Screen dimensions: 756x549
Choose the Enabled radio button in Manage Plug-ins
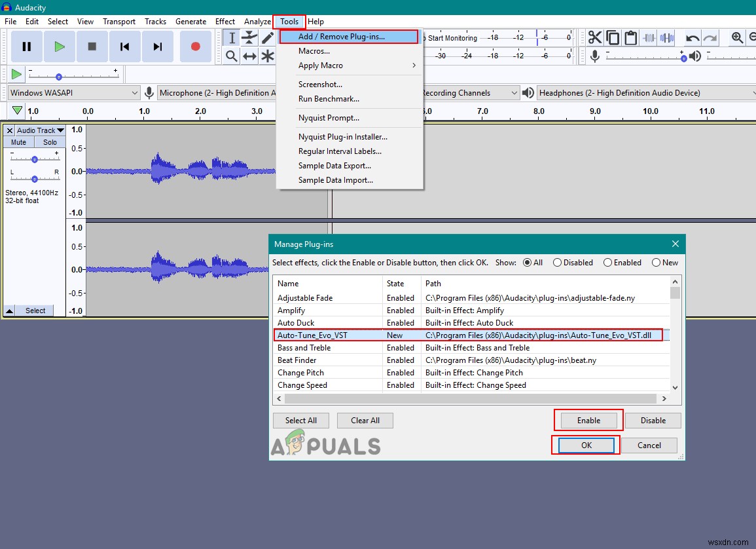click(607, 262)
